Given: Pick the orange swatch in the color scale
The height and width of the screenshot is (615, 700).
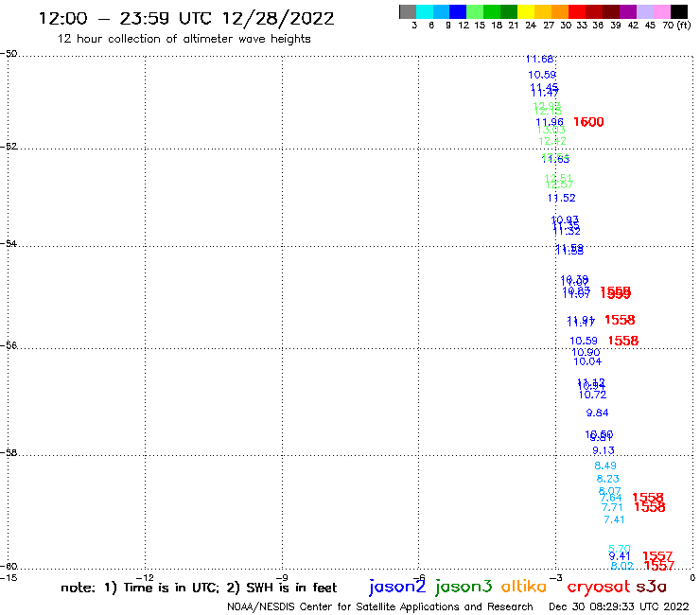Looking at the screenshot, I should pyautogui.click(x=560, y=11).
